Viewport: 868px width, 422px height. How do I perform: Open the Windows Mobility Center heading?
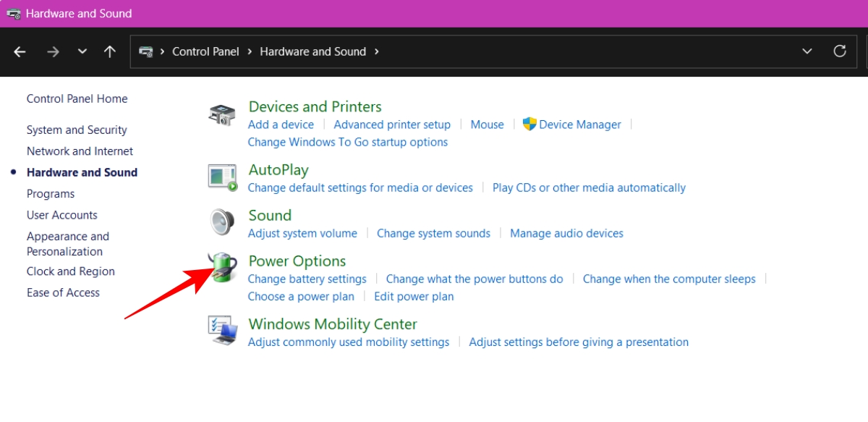(x=333, y=324)
